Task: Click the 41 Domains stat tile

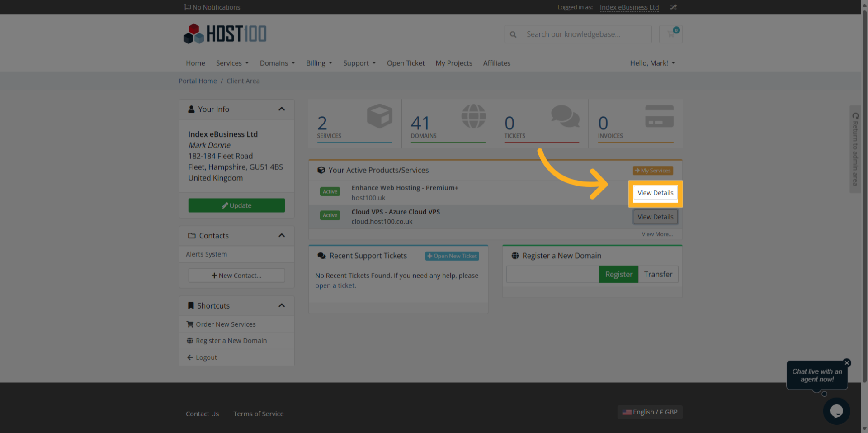Action: [448, 124]
